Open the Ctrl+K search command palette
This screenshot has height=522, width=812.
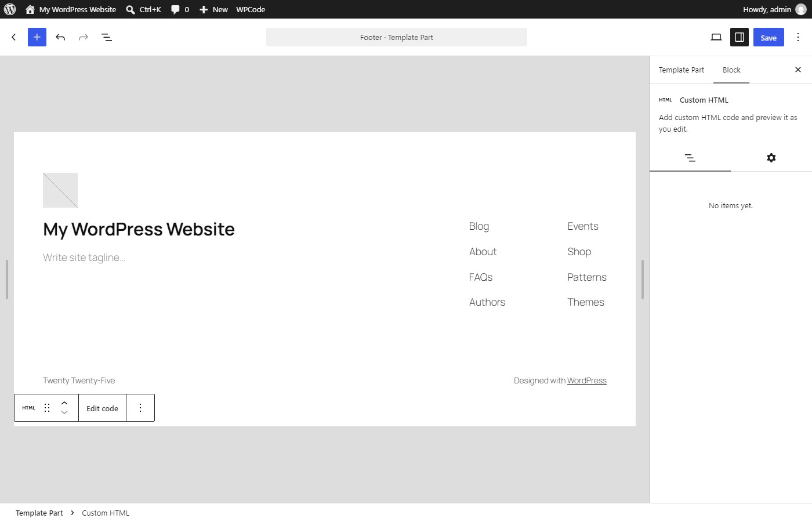(x=143, y=9)
